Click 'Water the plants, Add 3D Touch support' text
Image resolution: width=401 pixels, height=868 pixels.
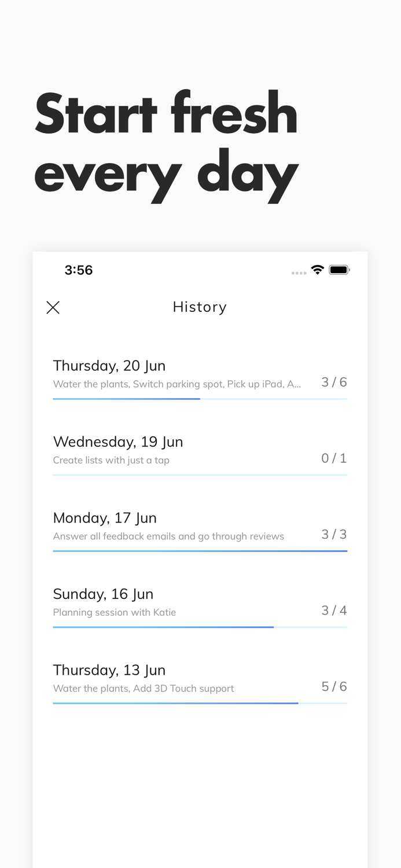(x=144, y=689)
